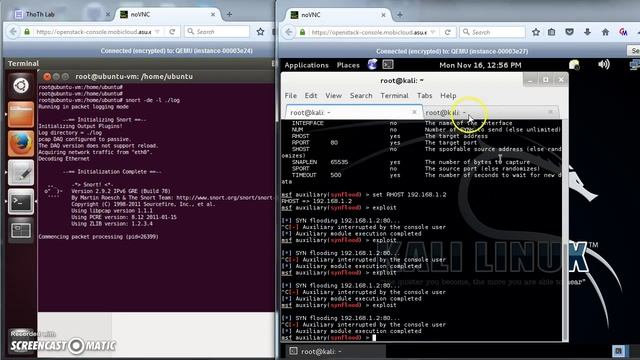Launch Iceweasel browser from Kali panel
Image resolution: width=640 pixels, height=360 pixels.
372,64
